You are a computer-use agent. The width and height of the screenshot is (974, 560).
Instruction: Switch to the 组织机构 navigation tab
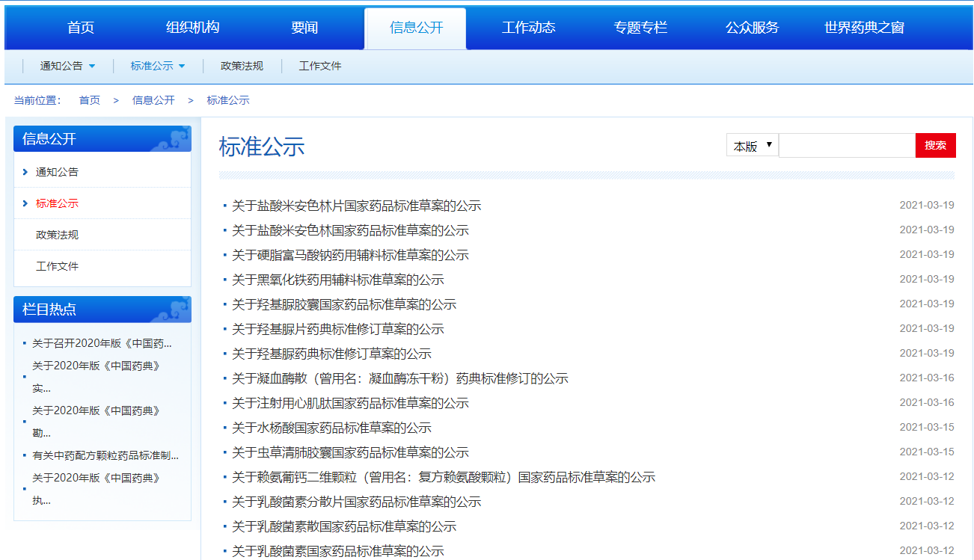(192, 28)
